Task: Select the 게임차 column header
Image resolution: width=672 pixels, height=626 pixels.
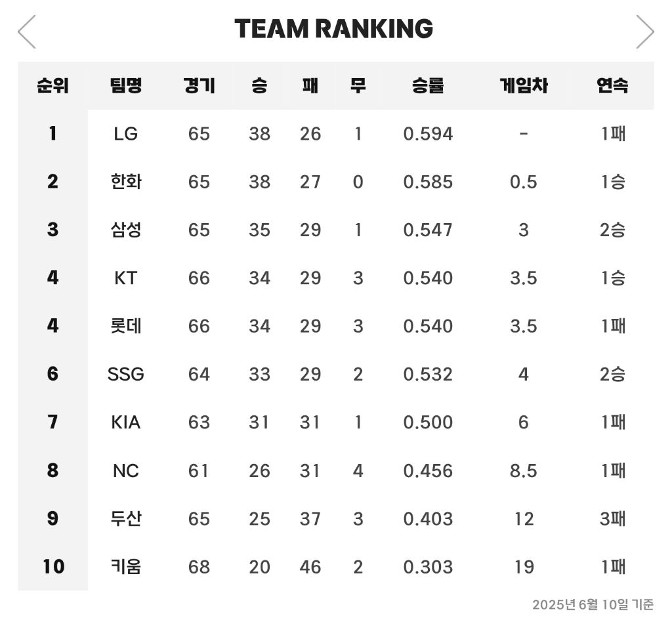Action: (x=523, y=85)
